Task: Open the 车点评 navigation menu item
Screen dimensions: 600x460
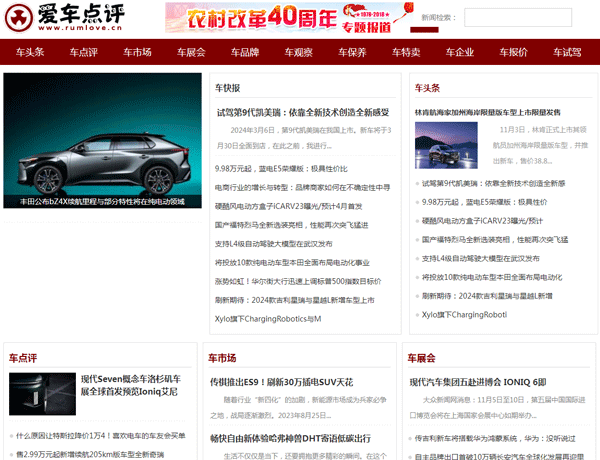Action: 83,52
